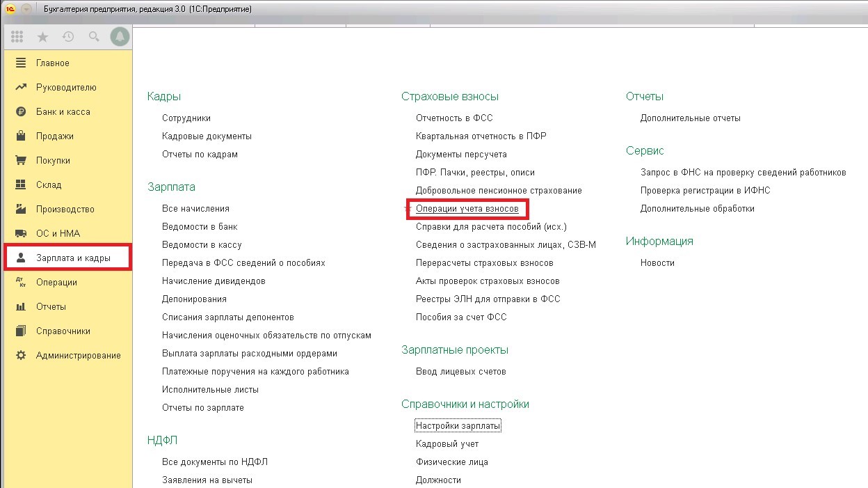Open Операции учета взносов
The image size is (868, 488).
click(467, 209)
